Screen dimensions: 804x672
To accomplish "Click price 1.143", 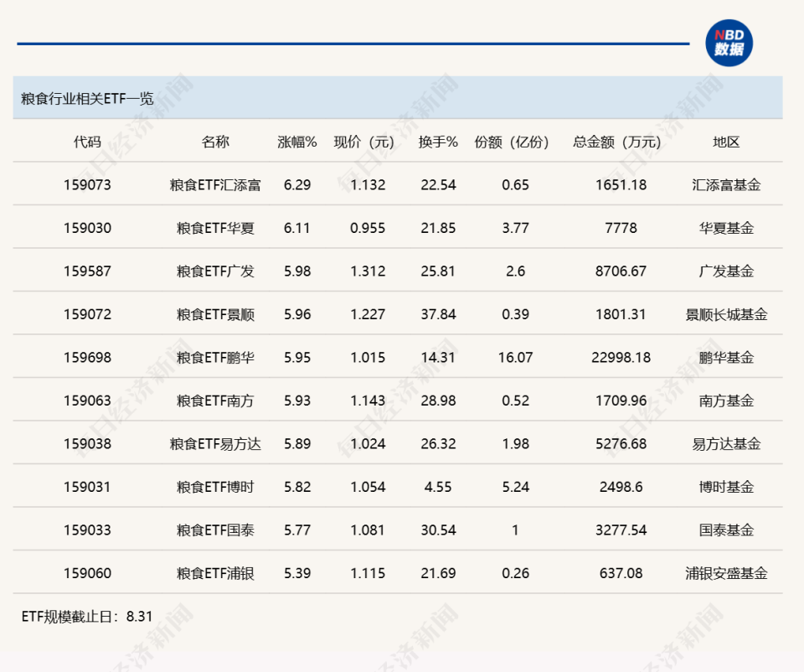I will coord(368,401).
